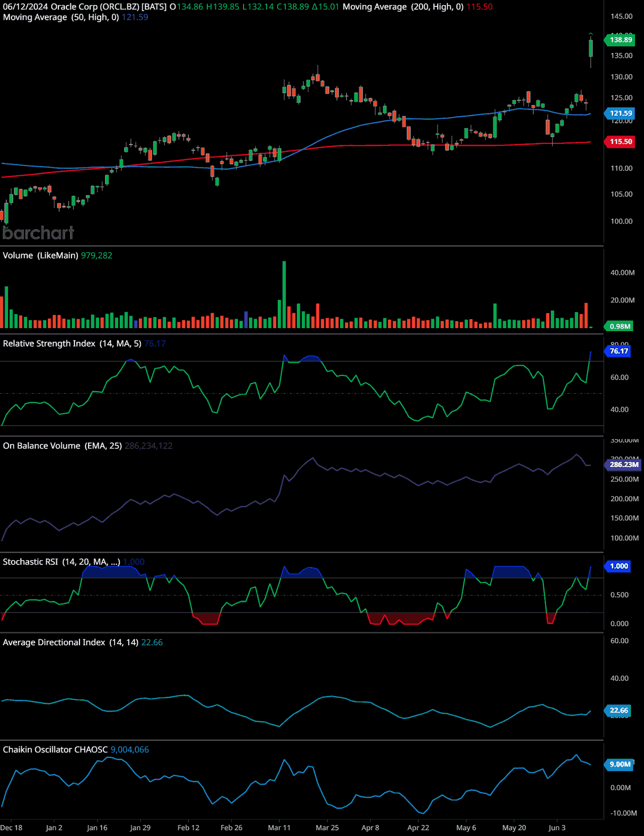Click the Chaikin Oscillator CHAOSC title
The image size is (644, 836).
click(55, 750)
